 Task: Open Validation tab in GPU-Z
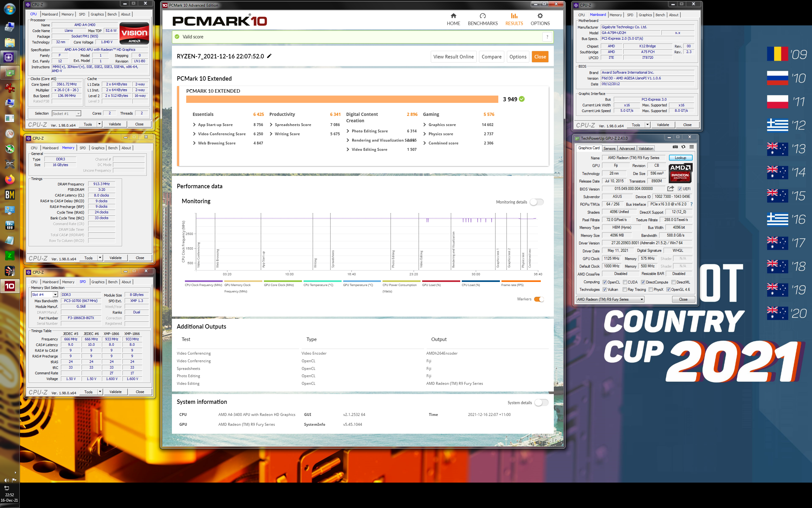[645, 149]
